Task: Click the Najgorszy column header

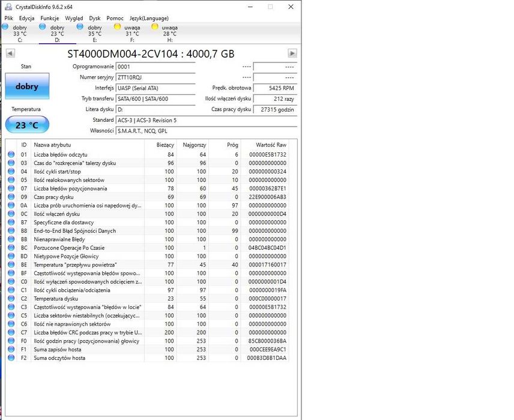Action: [x=192, y=145]
